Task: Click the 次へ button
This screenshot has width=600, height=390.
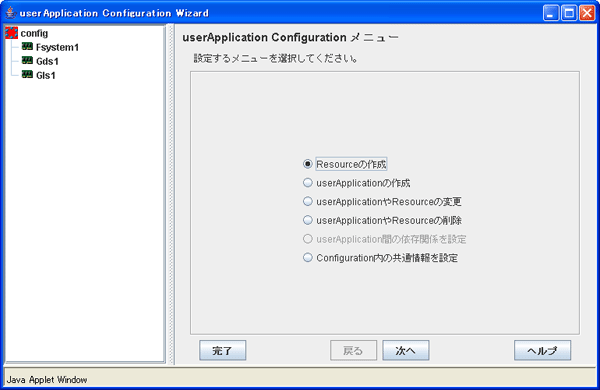Action: (x=406, y=350)
